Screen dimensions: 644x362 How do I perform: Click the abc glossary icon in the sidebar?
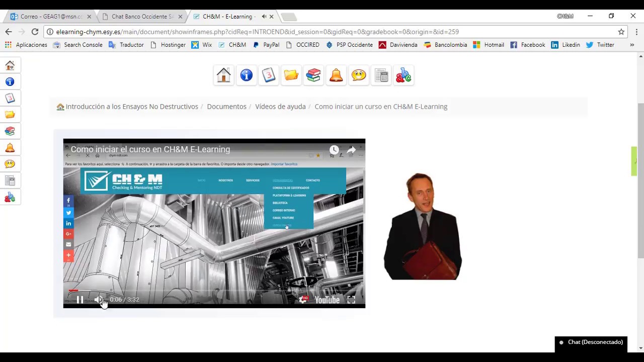click(x=10, y=197)
